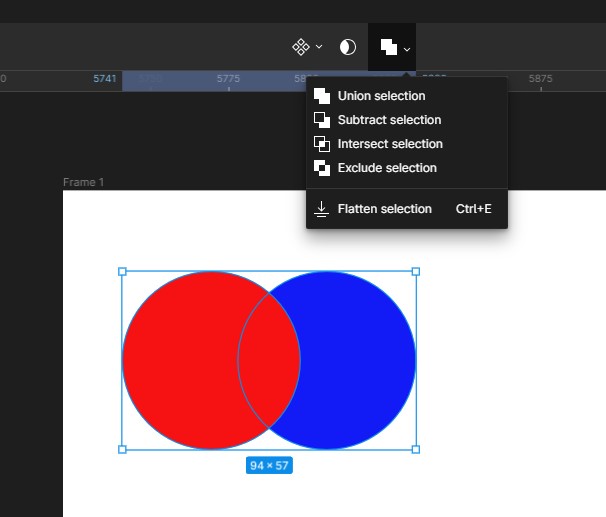The image size is (606, 517).
Task: Collapse the boolean operations dropdown chevron
Action: pos(407,48)
